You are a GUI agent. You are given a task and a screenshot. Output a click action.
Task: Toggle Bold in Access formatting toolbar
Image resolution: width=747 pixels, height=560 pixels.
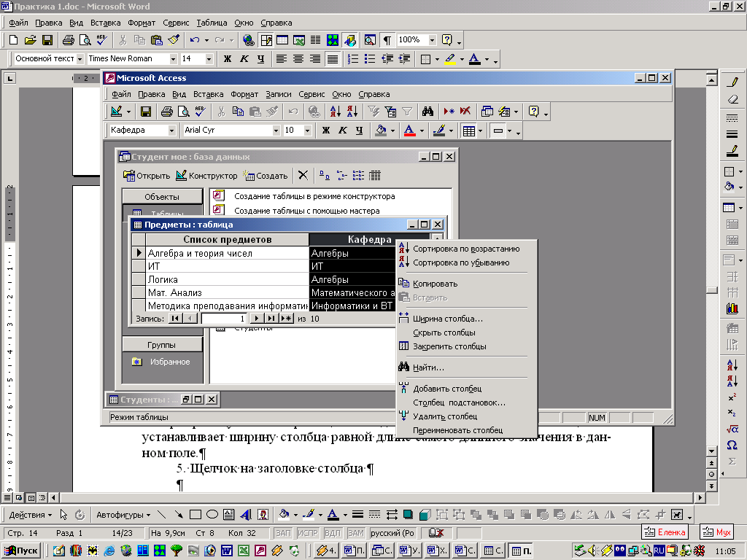(326, 130)
